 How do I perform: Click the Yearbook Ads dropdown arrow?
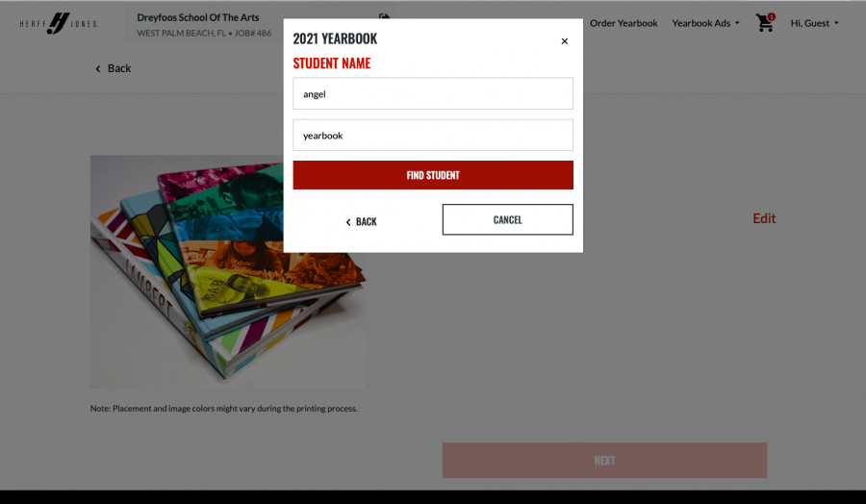click(x=737, y=23)
